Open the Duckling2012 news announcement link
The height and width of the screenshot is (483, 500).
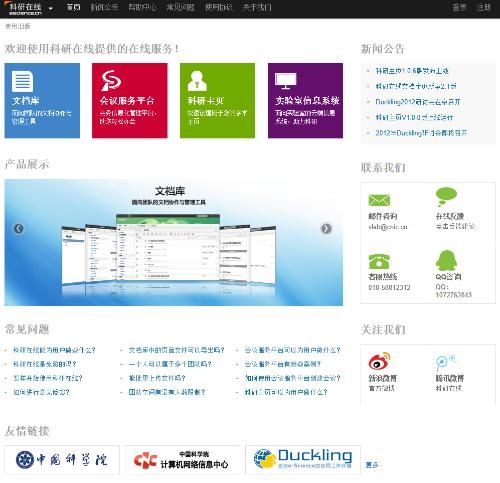click(x=418, y=102)
